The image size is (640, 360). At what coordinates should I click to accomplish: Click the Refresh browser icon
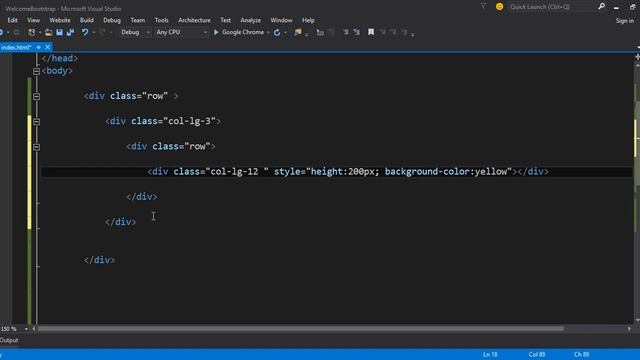click(x=277, y=32)
